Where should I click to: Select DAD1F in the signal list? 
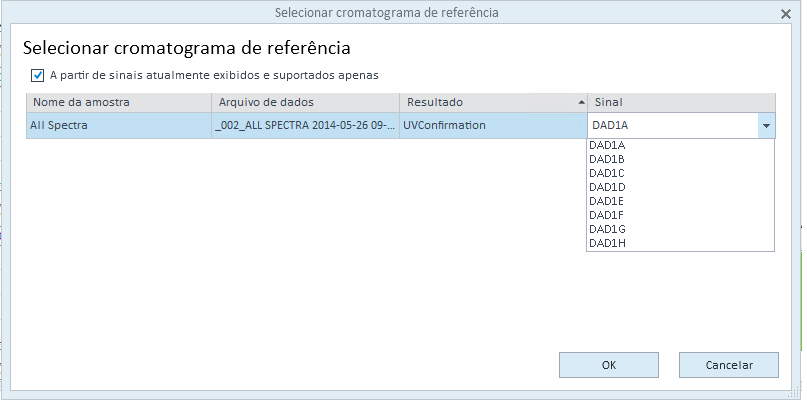[x=680, y=215]
